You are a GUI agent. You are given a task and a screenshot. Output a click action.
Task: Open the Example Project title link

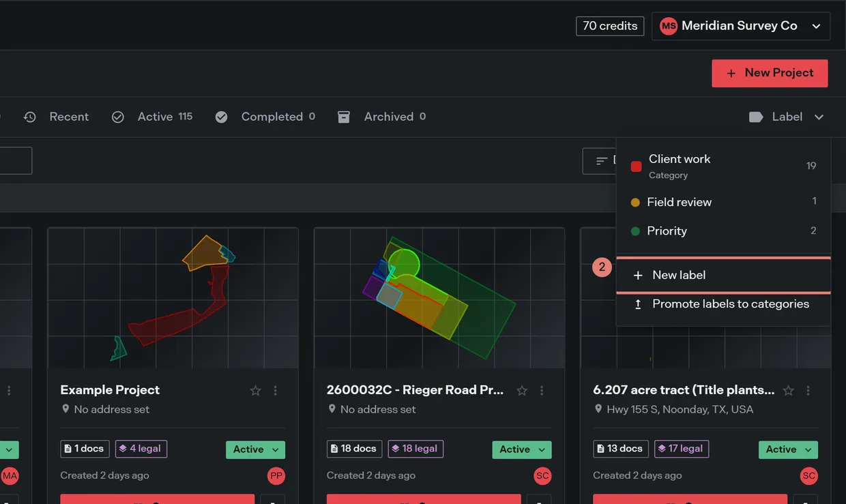(110, 390)
